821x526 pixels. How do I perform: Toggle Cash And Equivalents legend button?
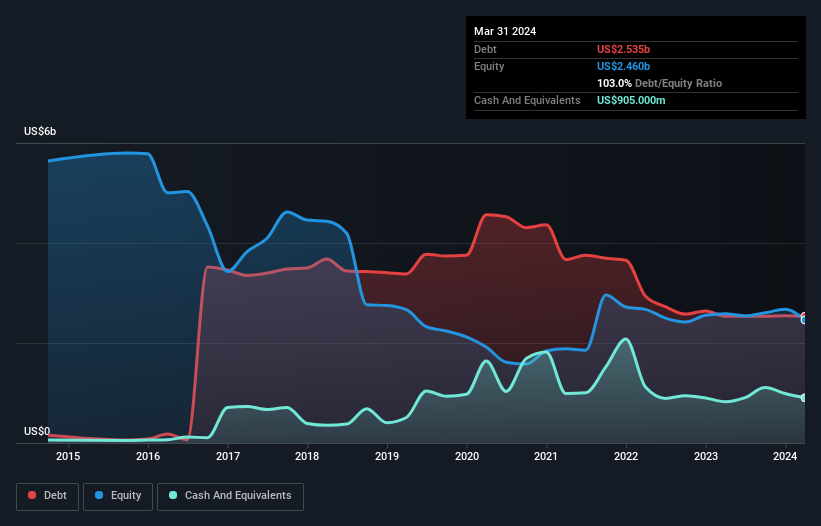(230, 496)
